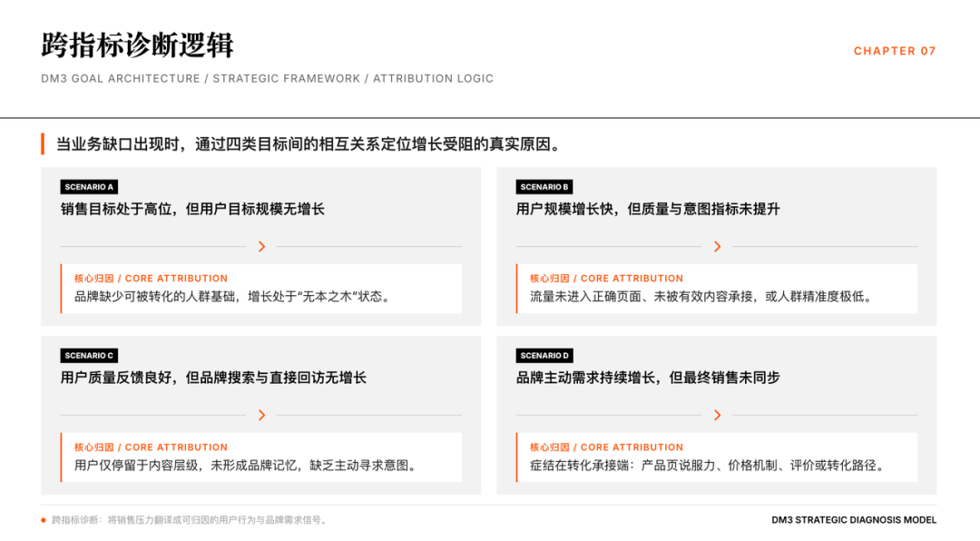The height and width of the screenshot is (541, 980).
Task: Click heading 品牌主动需求持续增长，但最终销售未同步
Action: coord(648,379)
